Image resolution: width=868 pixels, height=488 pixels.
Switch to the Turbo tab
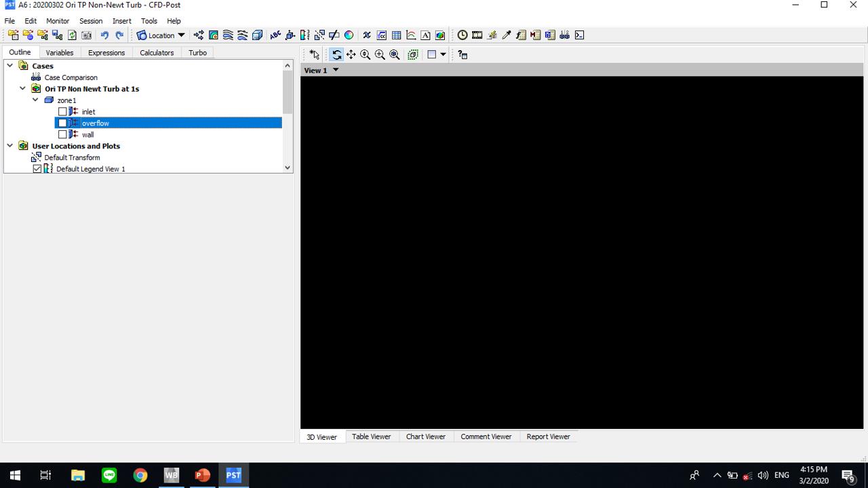point(197,53)
